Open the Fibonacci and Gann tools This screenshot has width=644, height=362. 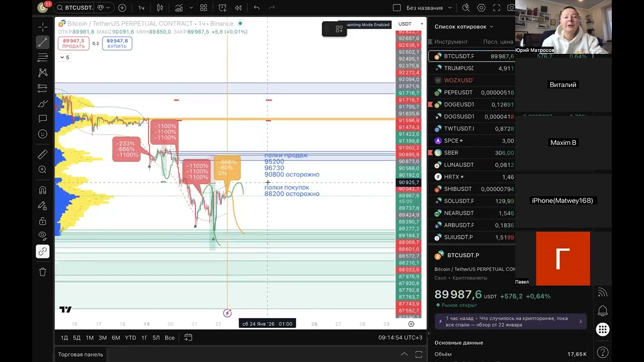pyautogui.click(x=43, y=58)
